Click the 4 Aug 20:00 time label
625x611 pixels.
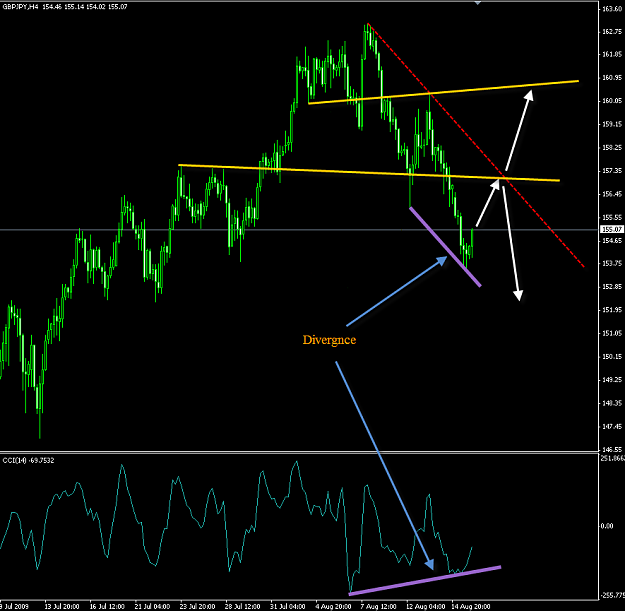pos(333,607)
